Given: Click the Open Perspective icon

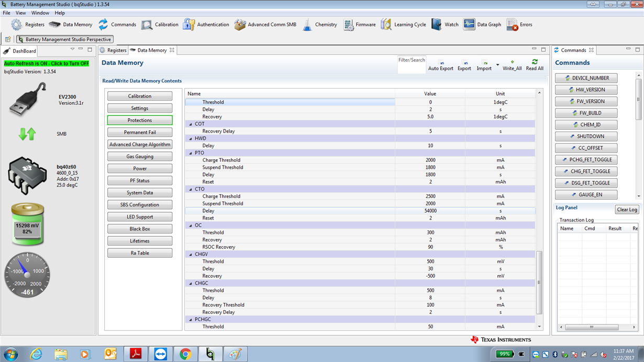Looking at the screenshot, I should (8, 39).
